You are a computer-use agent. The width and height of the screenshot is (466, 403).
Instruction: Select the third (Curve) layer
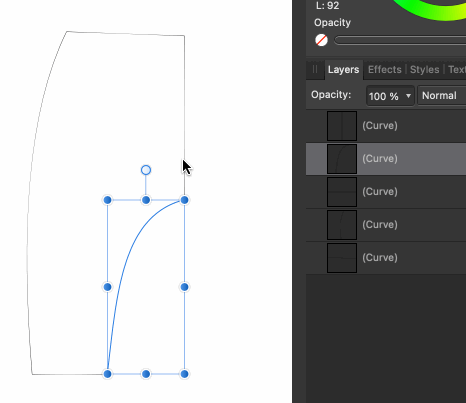tap(386, 192)
